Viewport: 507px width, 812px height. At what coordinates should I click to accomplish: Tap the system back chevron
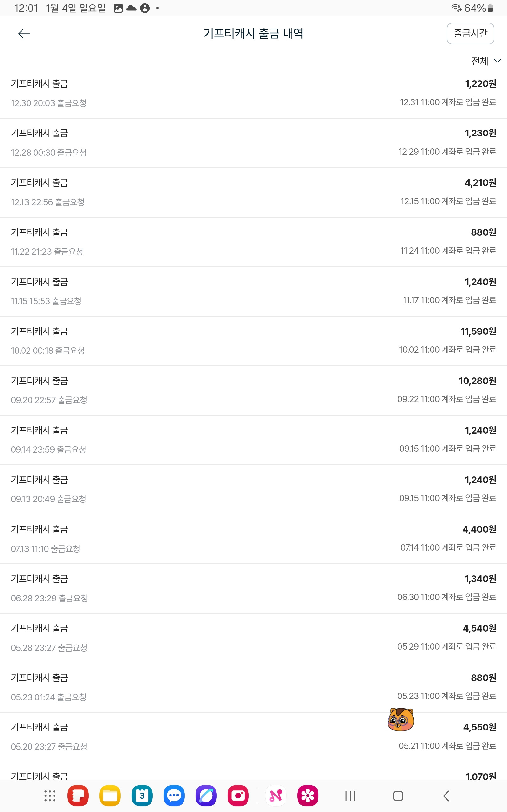pyautogui.click(x=446, y=796)
